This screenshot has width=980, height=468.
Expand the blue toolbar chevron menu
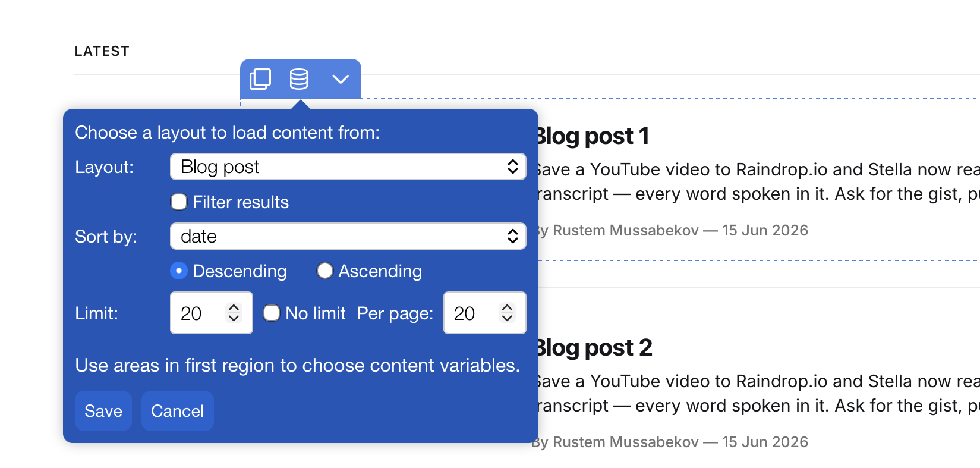(x=341, y=79)
